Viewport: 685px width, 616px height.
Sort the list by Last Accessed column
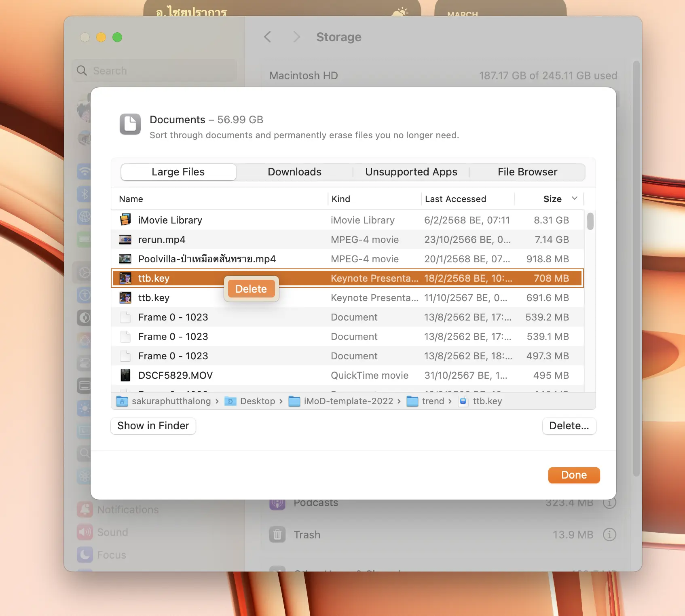455,199
